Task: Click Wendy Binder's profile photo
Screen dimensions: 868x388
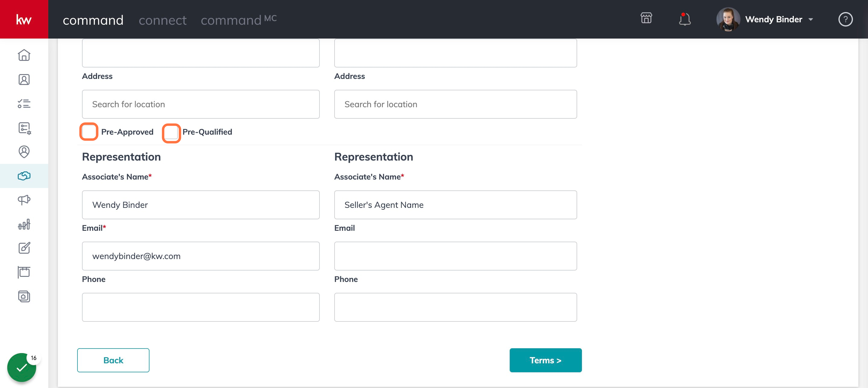Action: [728, 19]
